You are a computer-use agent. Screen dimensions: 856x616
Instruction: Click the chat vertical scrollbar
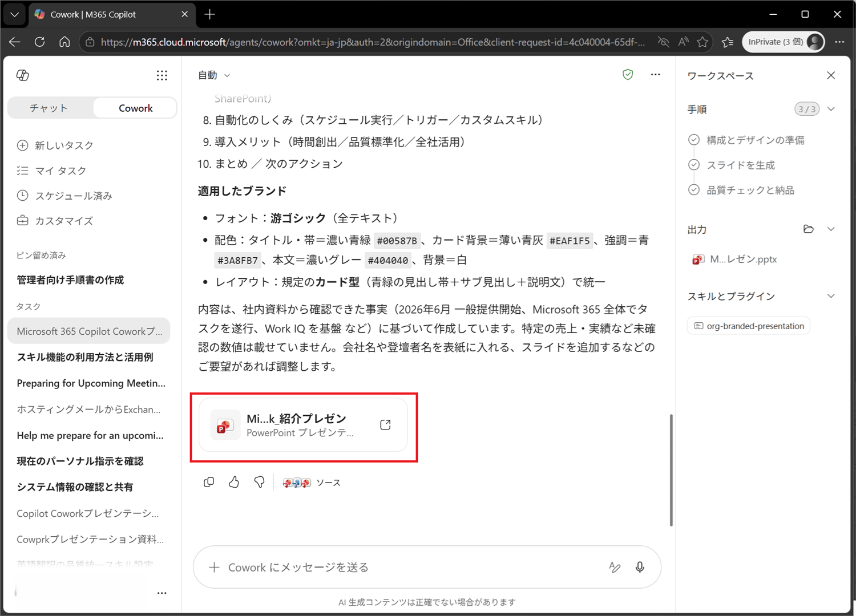click(671, 470)
